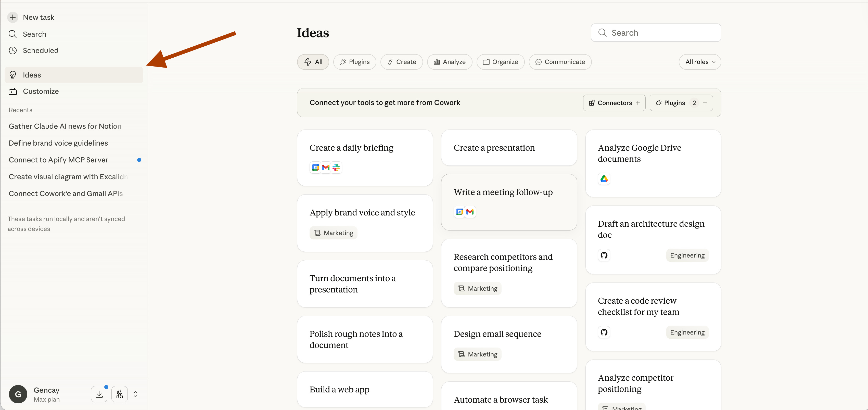Switch to the Organize filter
The width and height of the screenshot is (868, 410).
coord(500,62)
